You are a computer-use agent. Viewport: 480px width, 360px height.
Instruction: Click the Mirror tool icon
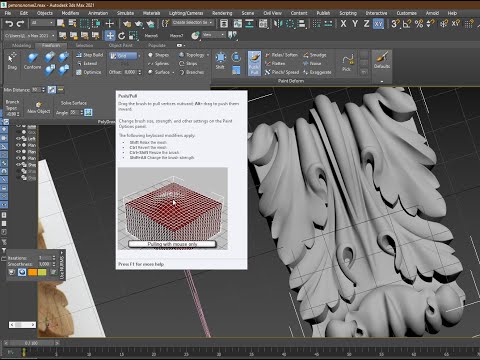pos(278,24)
